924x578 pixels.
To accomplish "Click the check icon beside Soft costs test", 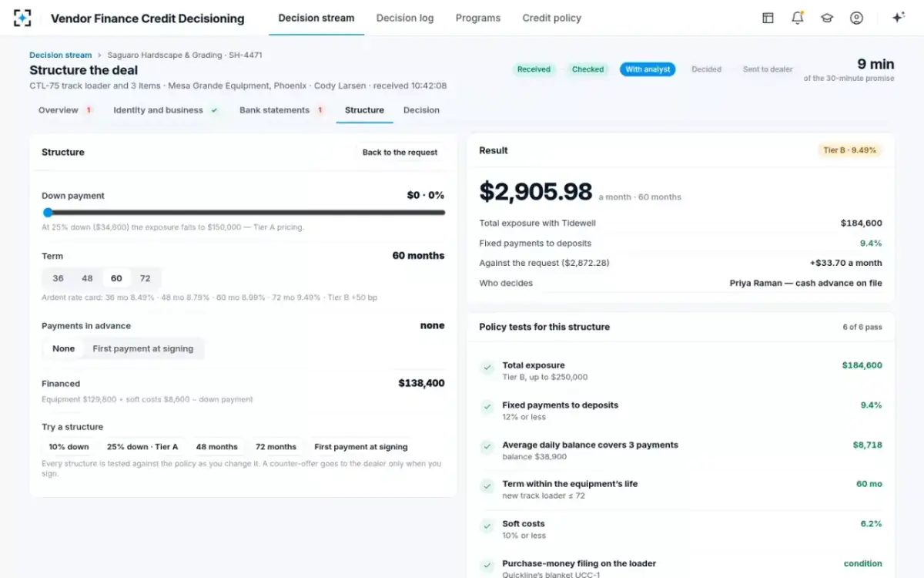I will 487,526.
